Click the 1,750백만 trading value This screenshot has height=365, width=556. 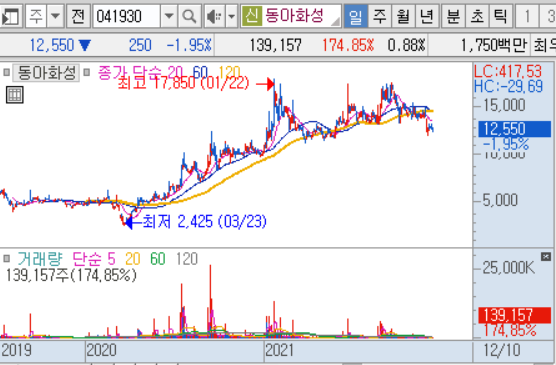coord(493,45)
